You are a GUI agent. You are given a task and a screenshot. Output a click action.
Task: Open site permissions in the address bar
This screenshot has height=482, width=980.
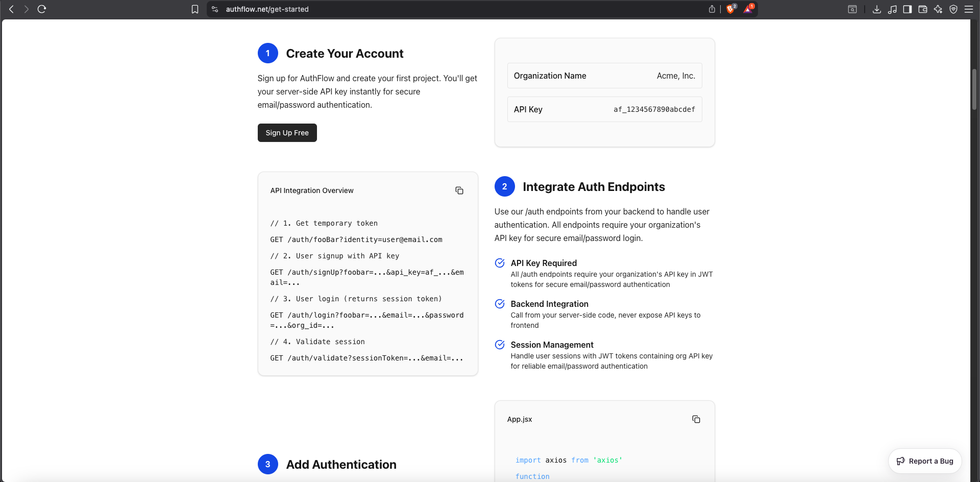(215, 9)
